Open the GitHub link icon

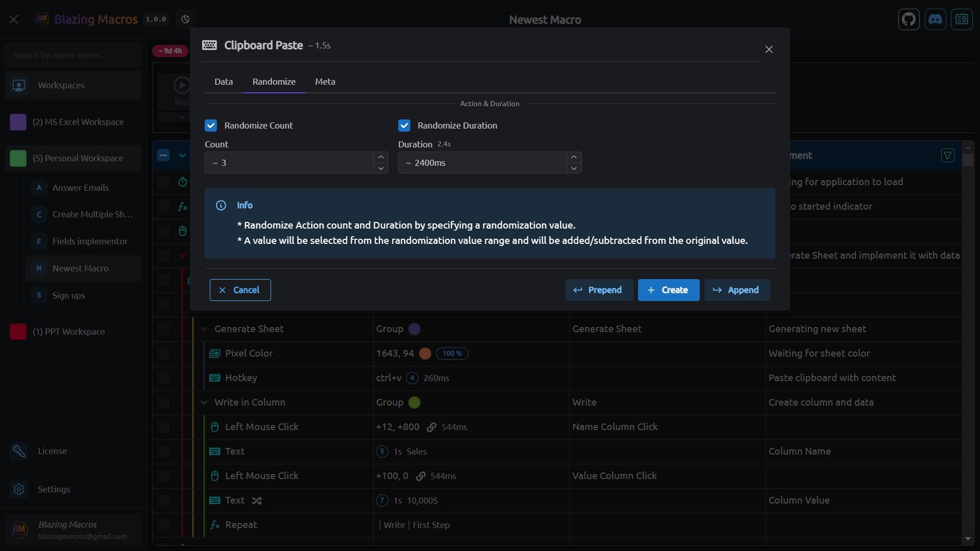[x=909, y=19]
